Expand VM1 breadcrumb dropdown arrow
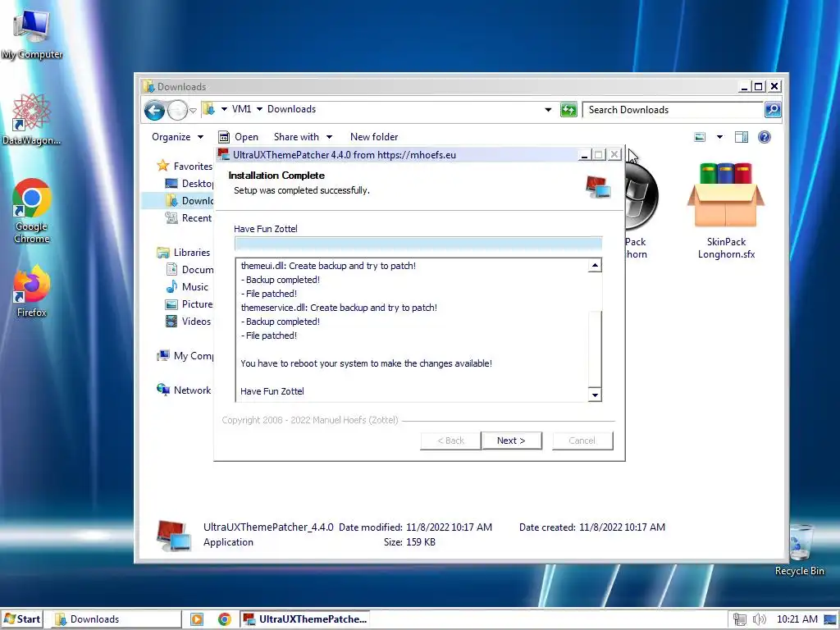840x630 pixels. point(259,109)
